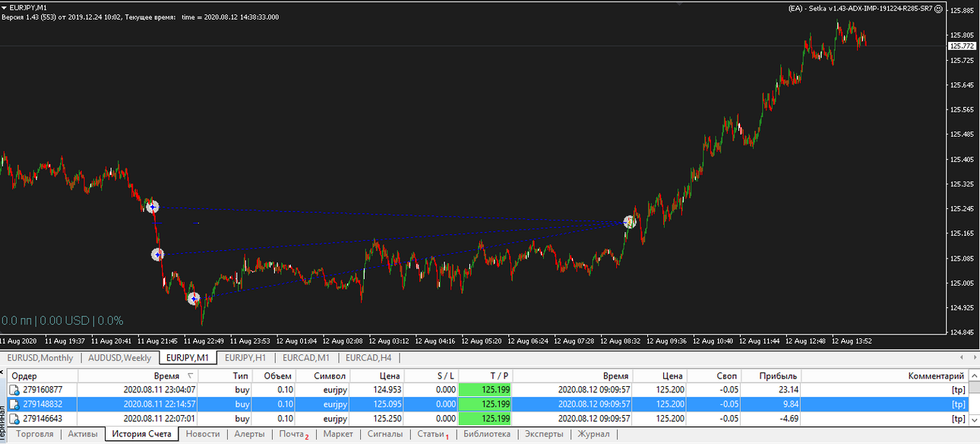
Task: Click the order icon for 279160877
Action: pos(14,390)
